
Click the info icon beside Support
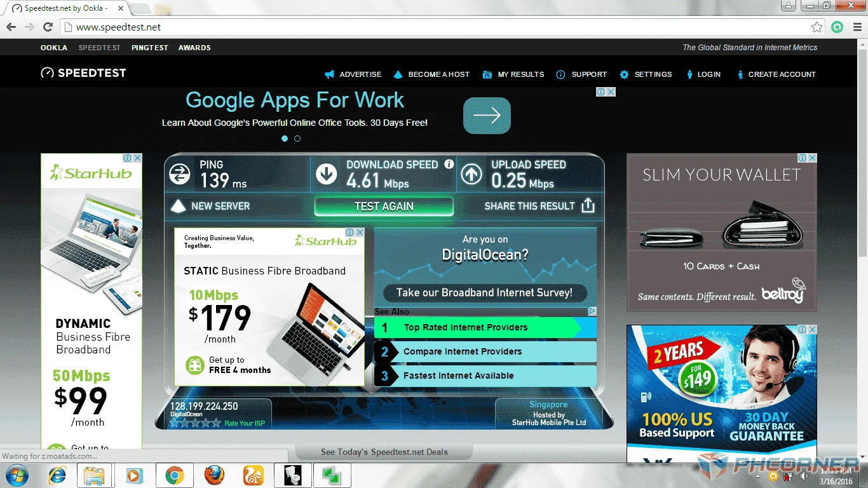(x=560, y=74)
